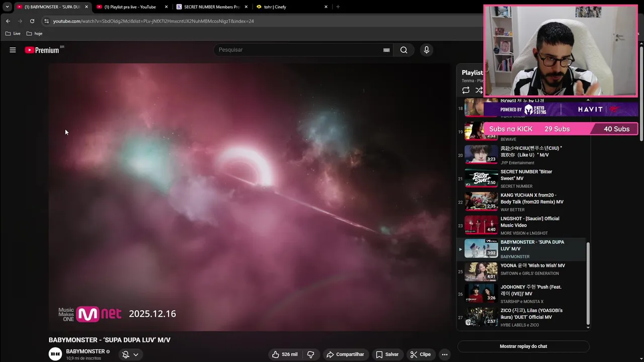Click playlist title 'YOONA 윤아 Wish to Wish MV'
Viewport: 644px width, 362px height.
[533, 265]
